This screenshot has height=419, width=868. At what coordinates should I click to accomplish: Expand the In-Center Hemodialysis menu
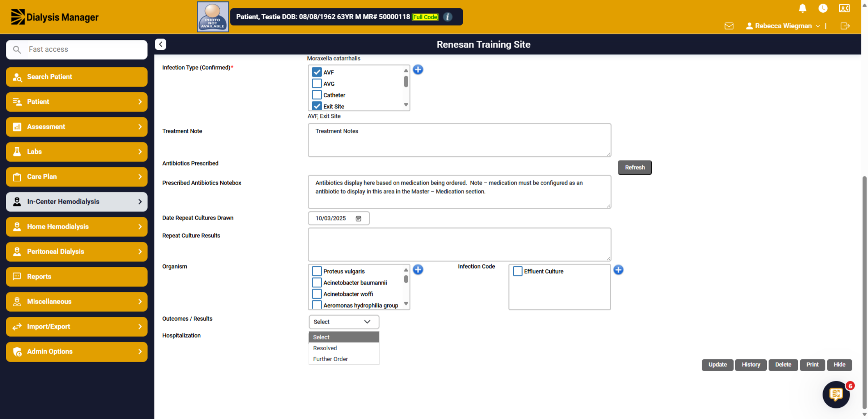(77, 201)
